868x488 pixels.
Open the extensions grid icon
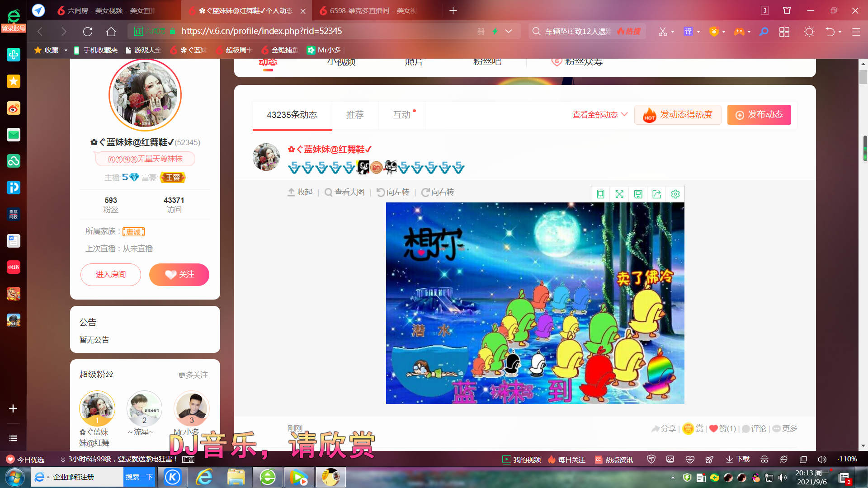pos(784,32)
